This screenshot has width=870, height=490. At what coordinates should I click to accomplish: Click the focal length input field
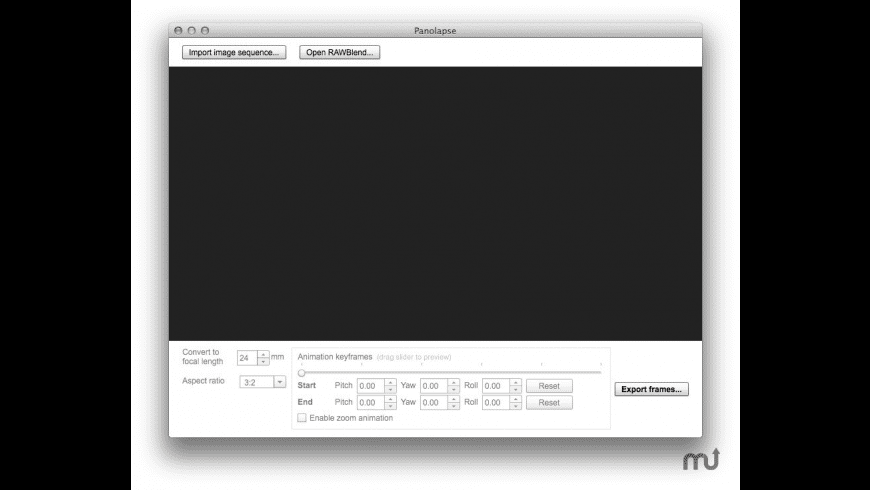(x=247, y=358)
